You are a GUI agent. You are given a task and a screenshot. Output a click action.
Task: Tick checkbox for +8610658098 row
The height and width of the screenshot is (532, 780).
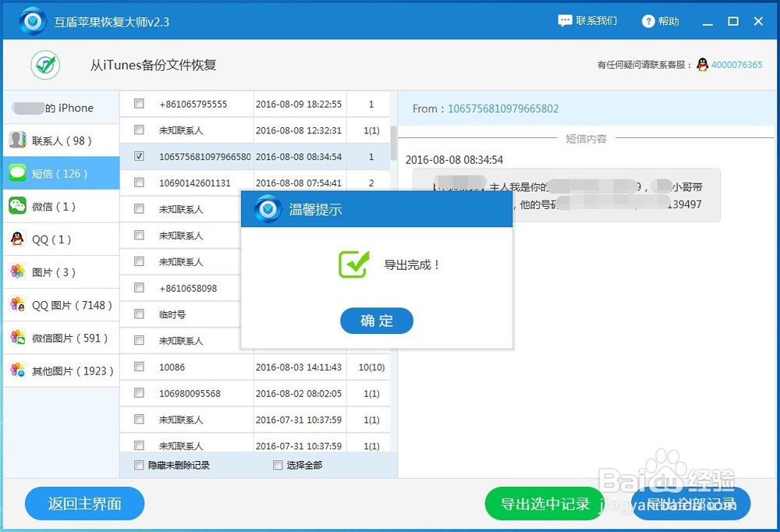[140, 288]
